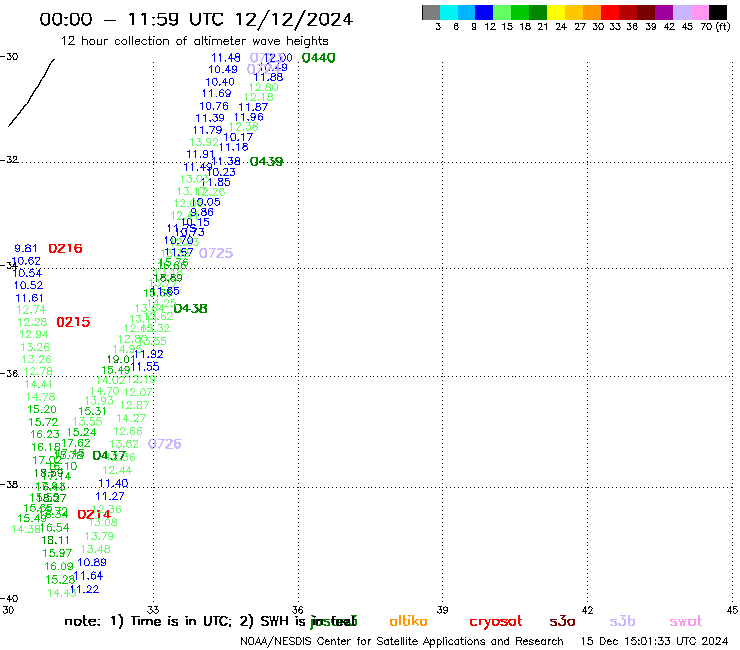This screenshot has height=650, width=740.
Task: Click the red '0216' time marker
Action: pyautogui.click(x=66, y=248)
